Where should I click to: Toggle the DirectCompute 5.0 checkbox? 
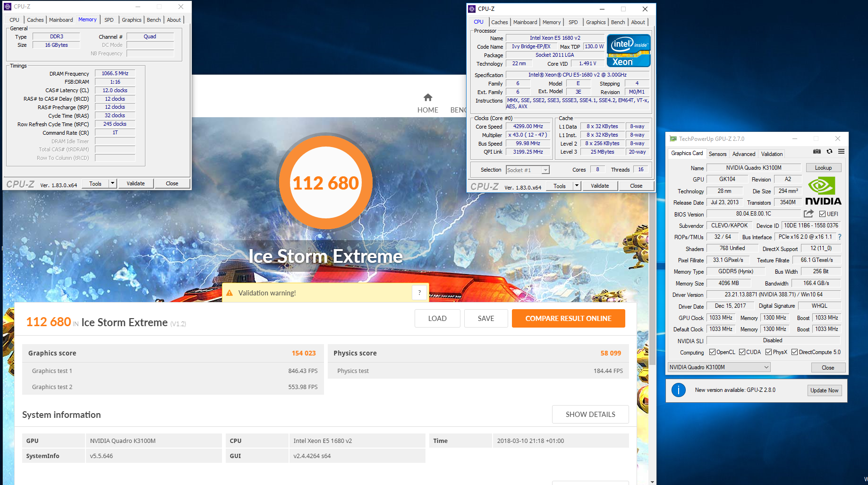pos(794,352)
